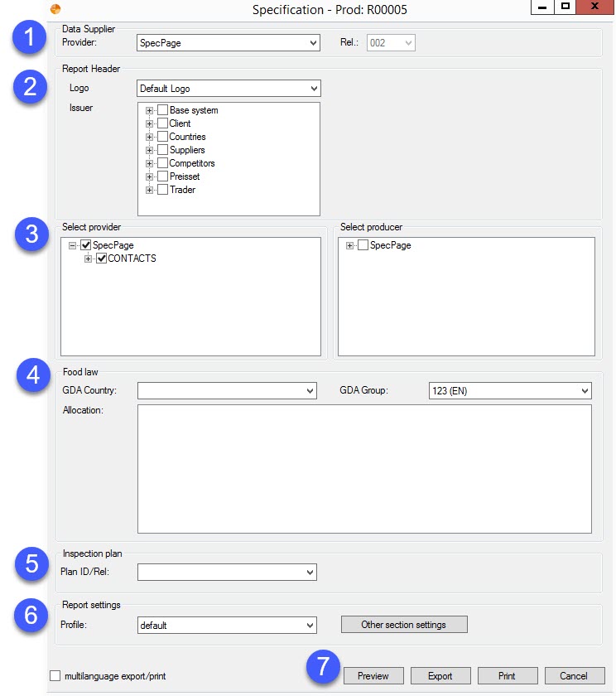Image resolution: width=616 pixels, height=696 pixels.
Task: Select the Preisset tree label
Action: coord(185,176)
